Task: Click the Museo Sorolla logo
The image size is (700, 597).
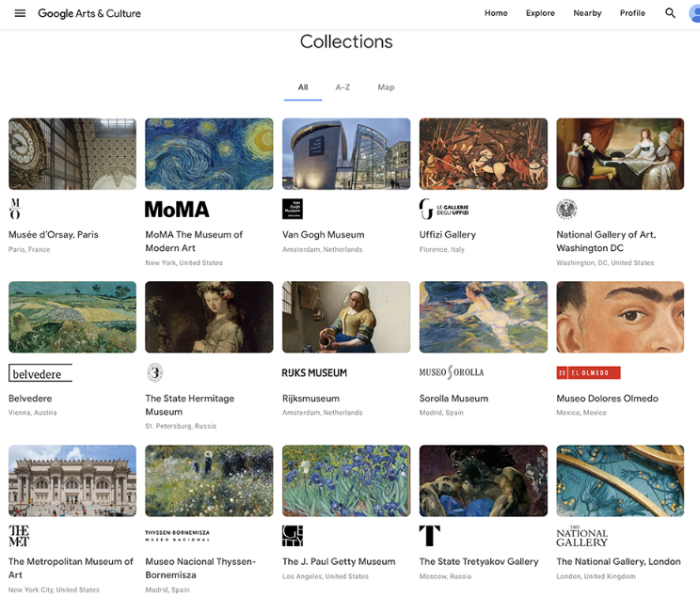Action: (x=452, y=372)
